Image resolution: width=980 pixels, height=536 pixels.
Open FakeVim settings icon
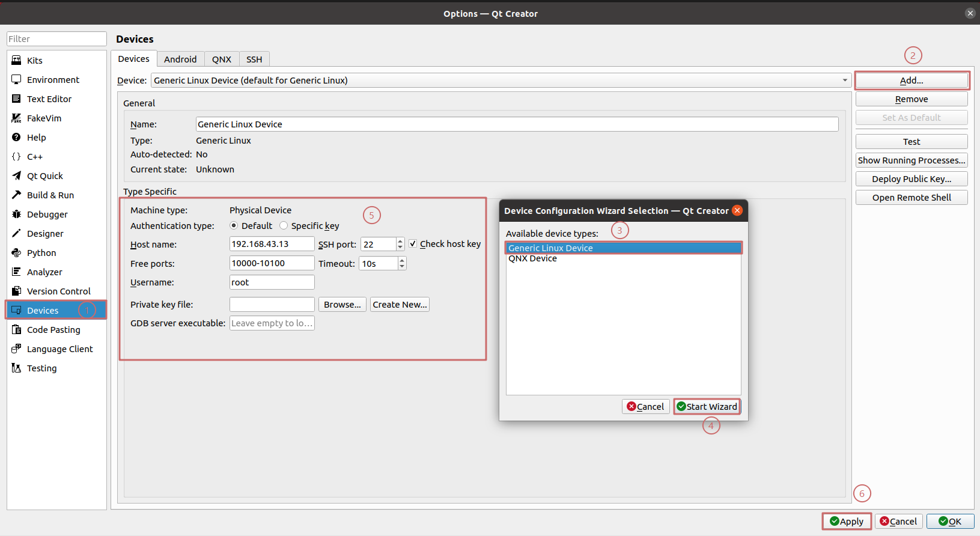[x=16, y=118]
